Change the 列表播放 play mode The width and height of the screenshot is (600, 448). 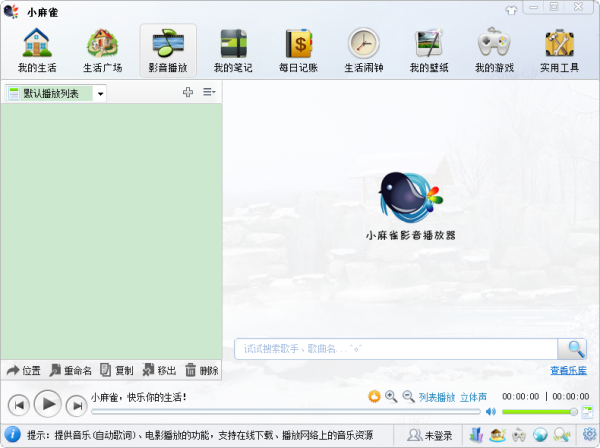click(437, 397)
